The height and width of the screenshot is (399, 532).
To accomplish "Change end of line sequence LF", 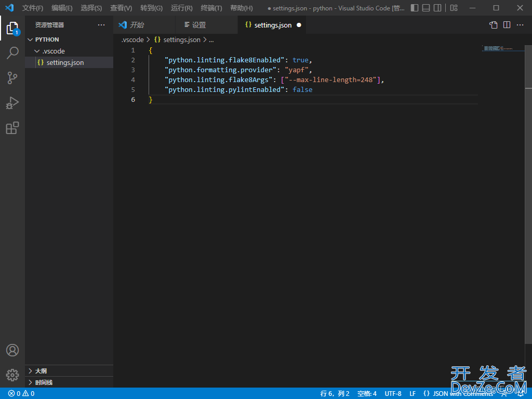I will 413,394.
